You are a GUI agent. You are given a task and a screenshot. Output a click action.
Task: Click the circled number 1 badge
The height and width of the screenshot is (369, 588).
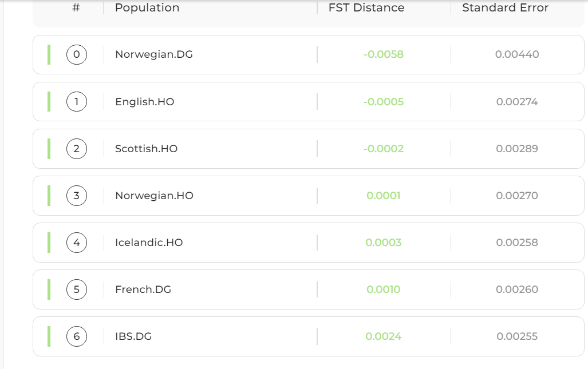tap(77, 102)
